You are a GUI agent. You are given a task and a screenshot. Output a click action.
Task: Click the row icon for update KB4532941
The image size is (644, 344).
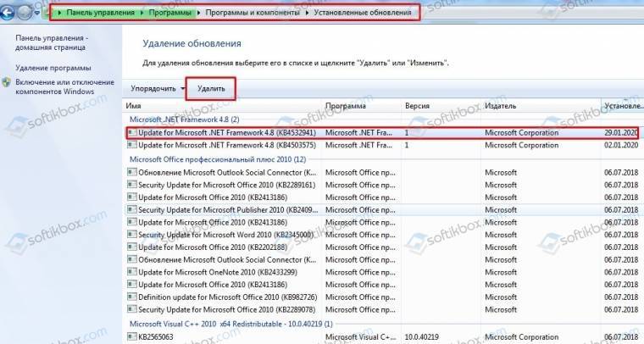click(132, 132)
